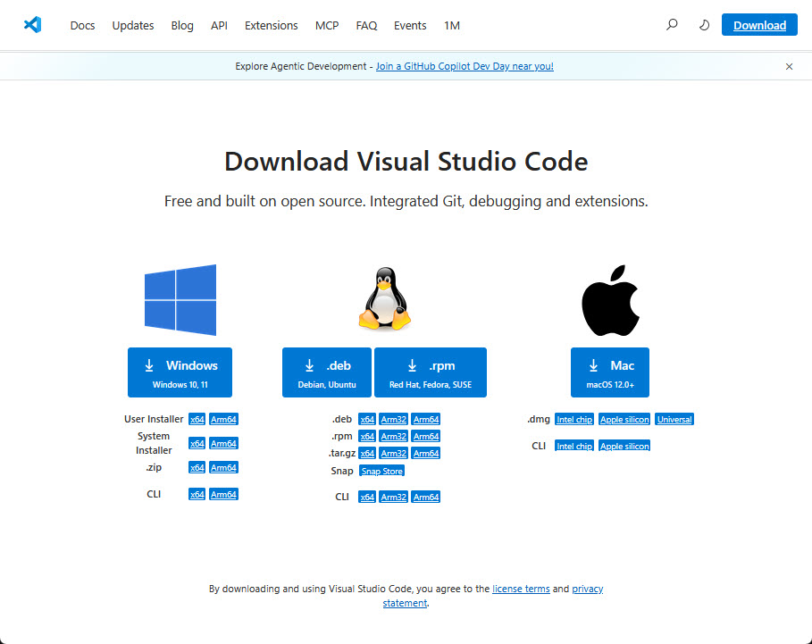
Task: View the license terms
Action: click(521, 589)
